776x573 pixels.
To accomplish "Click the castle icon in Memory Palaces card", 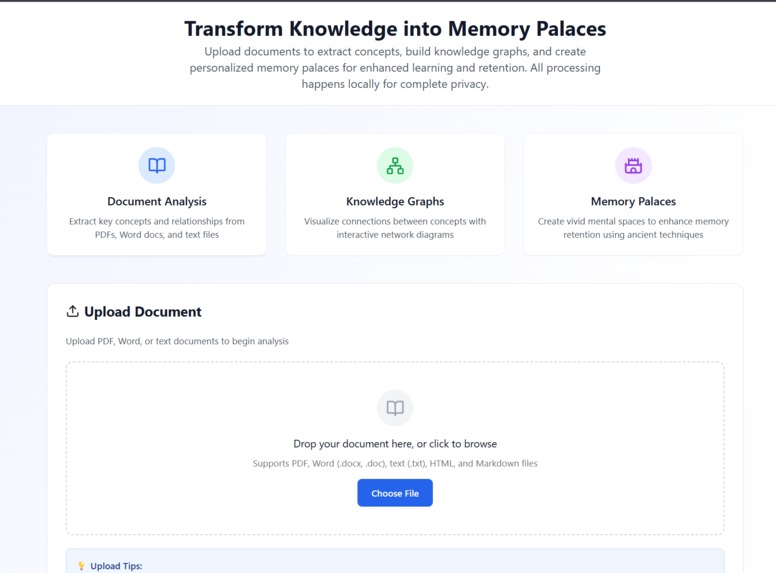I will click(633, 165).
